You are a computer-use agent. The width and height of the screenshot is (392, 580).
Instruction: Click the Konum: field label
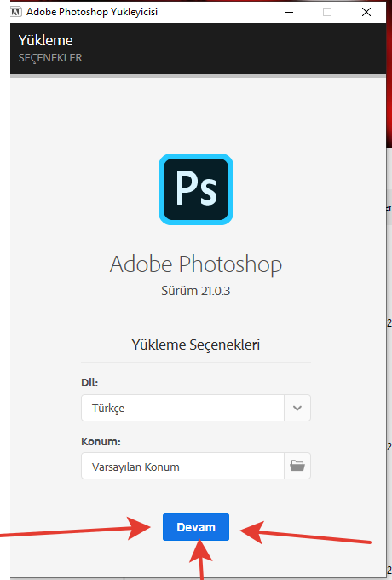[x=101, y=441]
